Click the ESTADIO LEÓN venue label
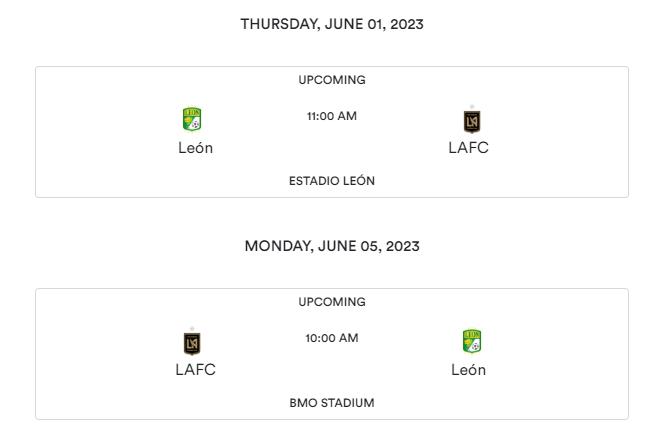The height and width of the screenshot is (437, 664). [x=332, y=181]
